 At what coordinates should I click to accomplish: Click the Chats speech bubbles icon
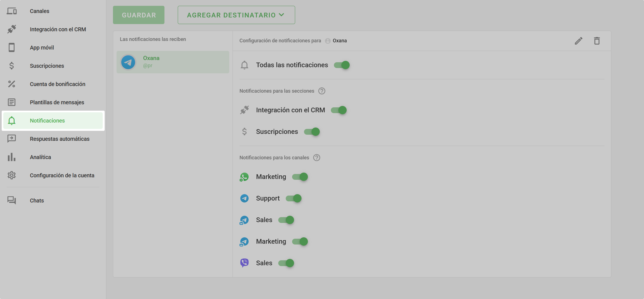[x=12, y=201]
